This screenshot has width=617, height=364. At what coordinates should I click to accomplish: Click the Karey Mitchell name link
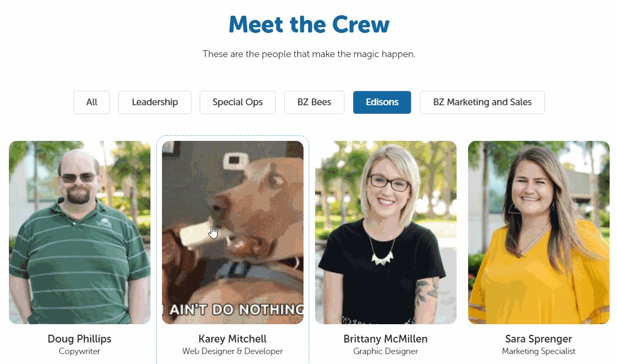(x=233, y=338)
